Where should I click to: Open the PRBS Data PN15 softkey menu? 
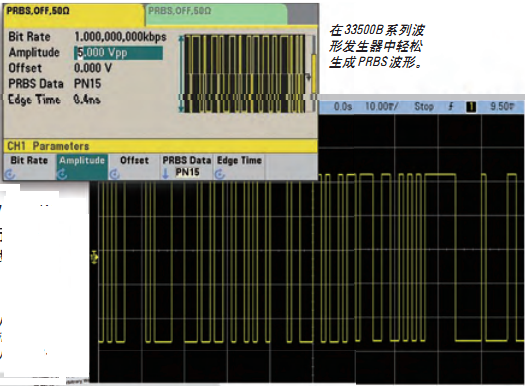point(187,167)
